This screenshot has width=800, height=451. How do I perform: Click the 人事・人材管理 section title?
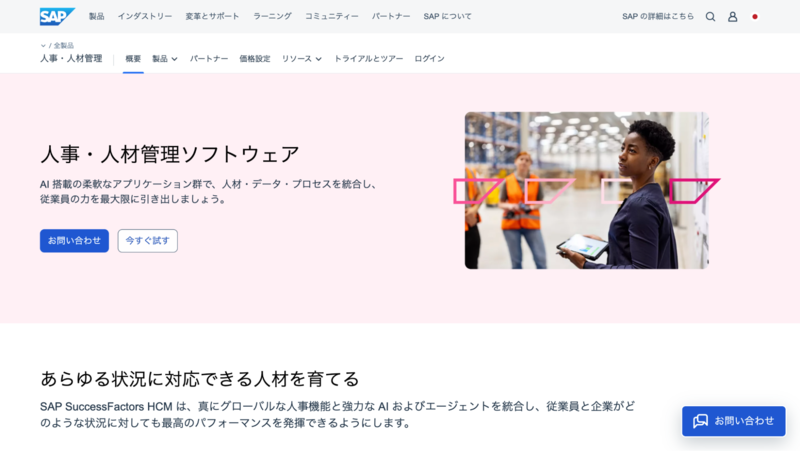tap(71, 59)
